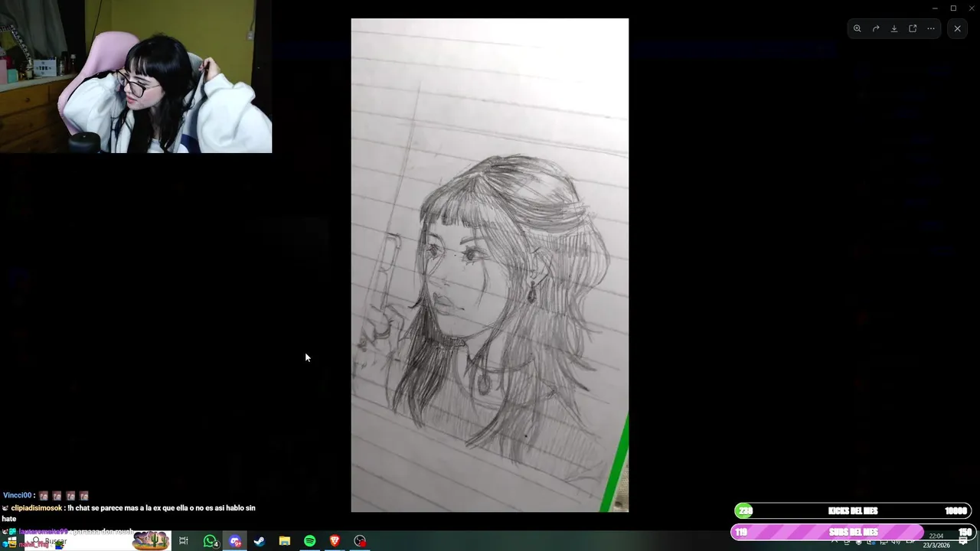
Task: Open Spotify from the taskbar
Action: tap(309, 541)
